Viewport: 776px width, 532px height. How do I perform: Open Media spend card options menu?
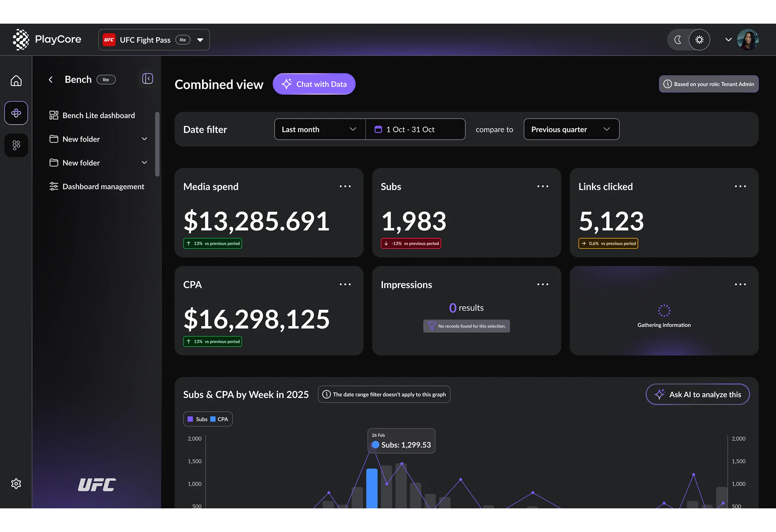(345, 187)
